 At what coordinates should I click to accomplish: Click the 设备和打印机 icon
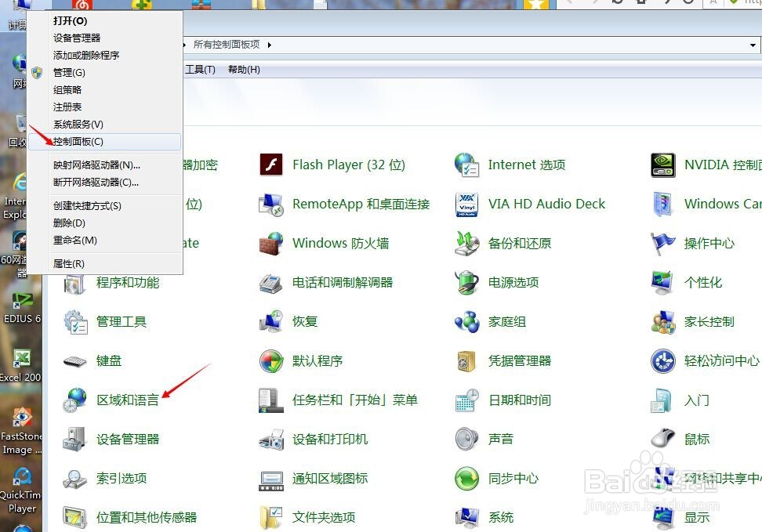[x=270, y=440]
